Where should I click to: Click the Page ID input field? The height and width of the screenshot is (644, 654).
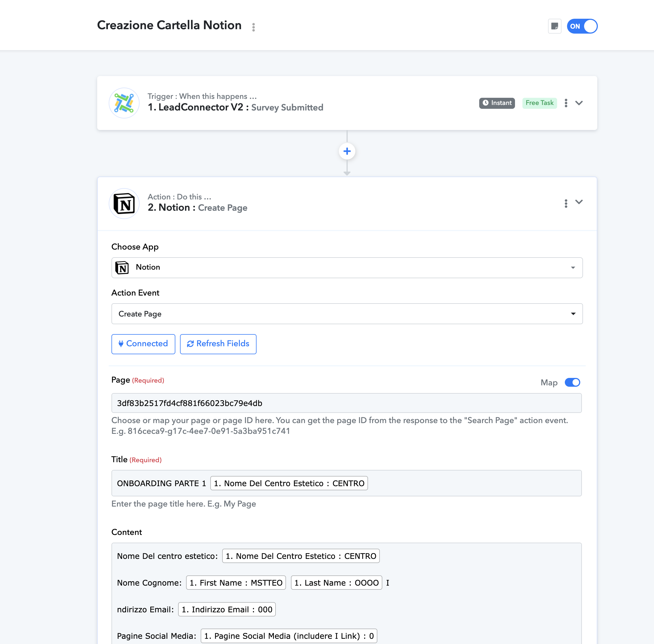coord(347,403)
